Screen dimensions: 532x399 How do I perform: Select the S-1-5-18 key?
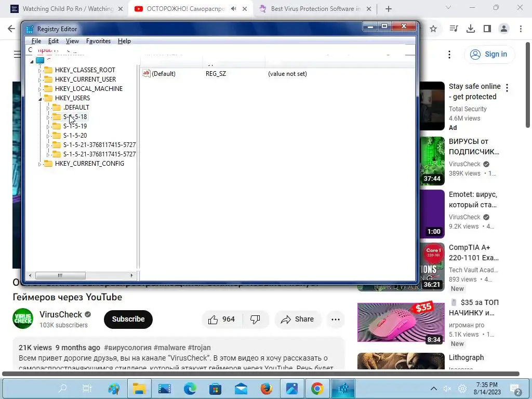(x=75, y=117)
